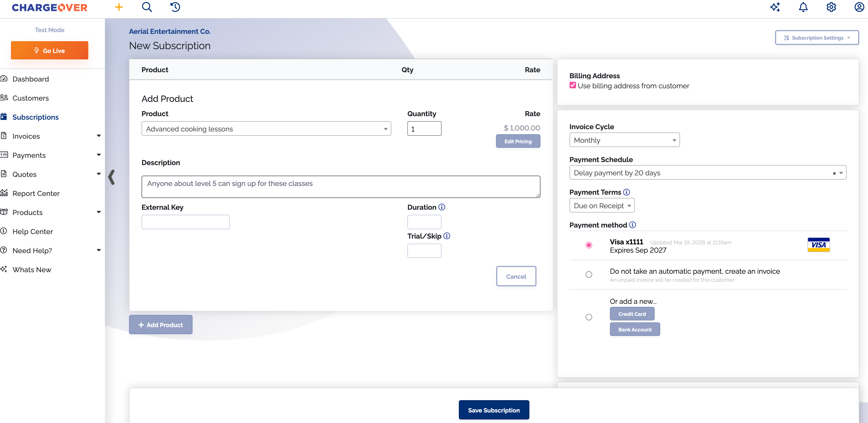Open the Due on Receipt terms dropdown
Image resolution: width=868 pixels, height=423 pixels.
point(602,205)
